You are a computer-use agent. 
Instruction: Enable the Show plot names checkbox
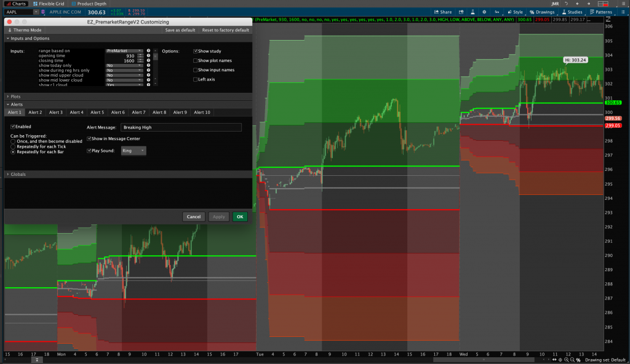click(195, 60)
